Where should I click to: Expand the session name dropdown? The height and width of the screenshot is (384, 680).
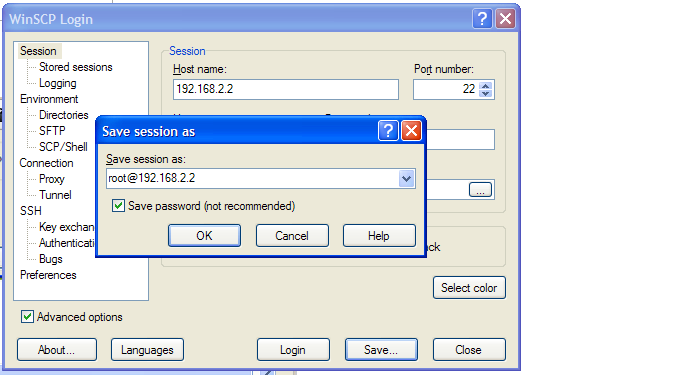point(406,178)
